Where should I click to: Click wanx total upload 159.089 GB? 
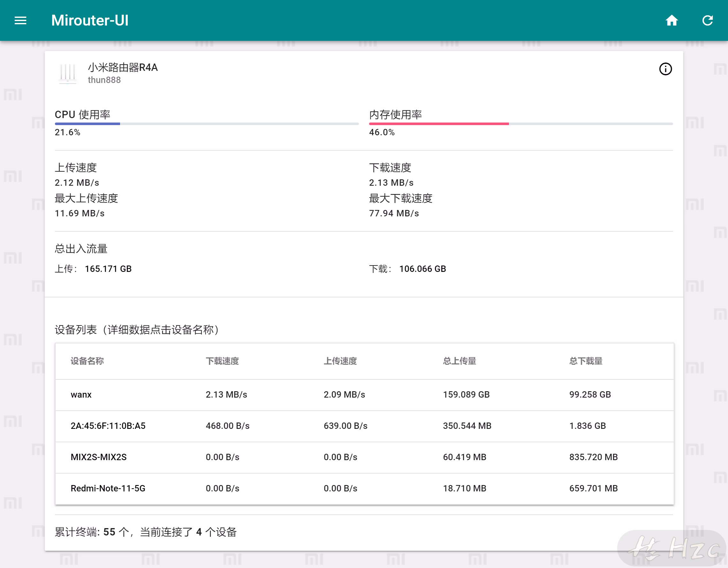tap(466, 395)
